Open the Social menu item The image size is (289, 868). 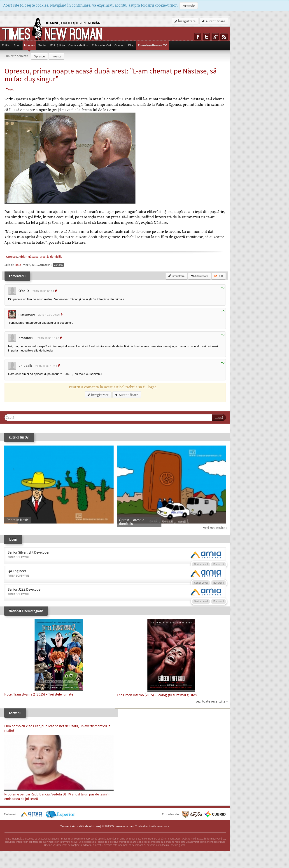click(42, 45)
